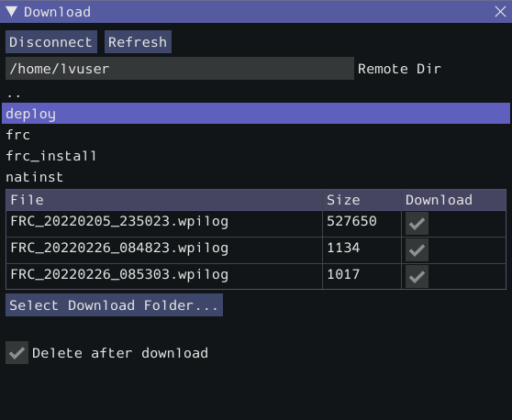The width and height of the screenshot is (512, 420).
Task: Click the File column header
Action: (x=164, y=200)
